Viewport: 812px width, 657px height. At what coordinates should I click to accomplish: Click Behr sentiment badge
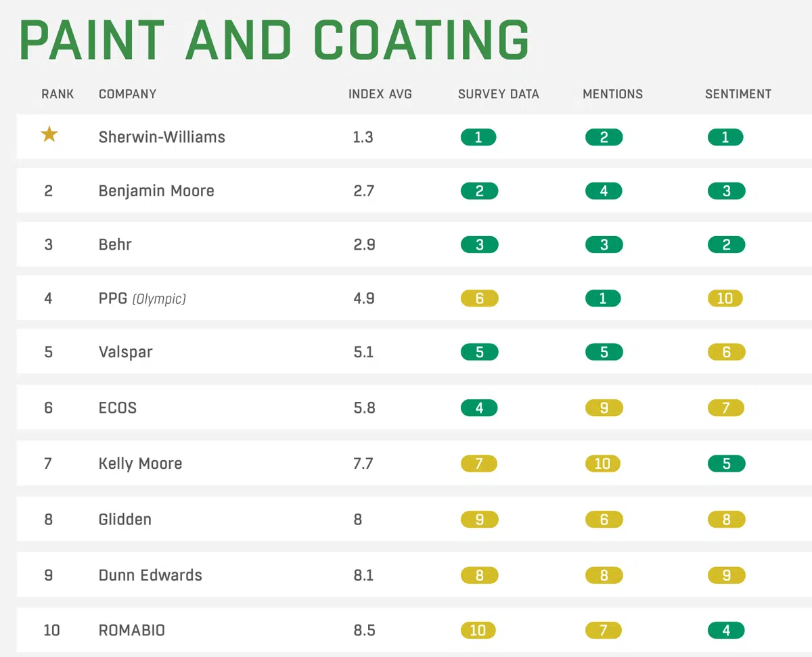(727, 244)
